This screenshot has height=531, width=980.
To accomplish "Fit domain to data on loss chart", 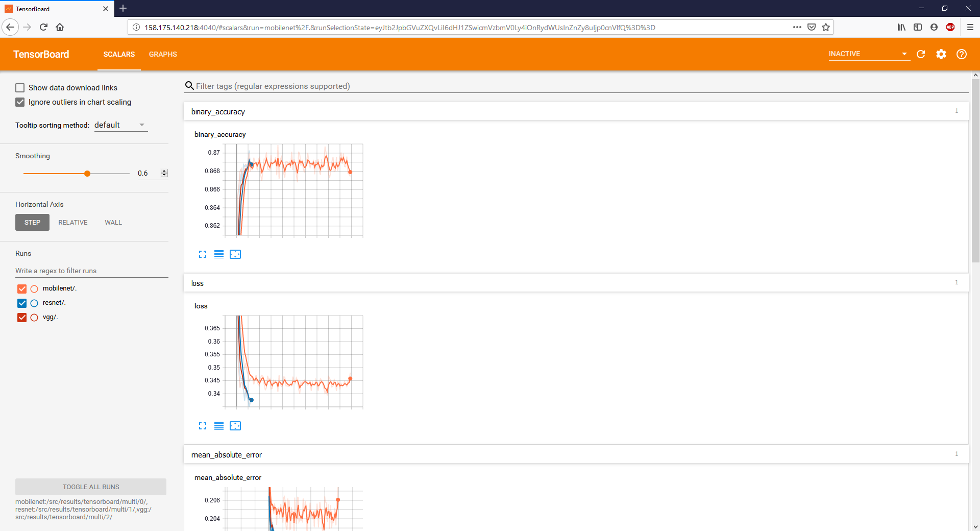I will (235, 426).
